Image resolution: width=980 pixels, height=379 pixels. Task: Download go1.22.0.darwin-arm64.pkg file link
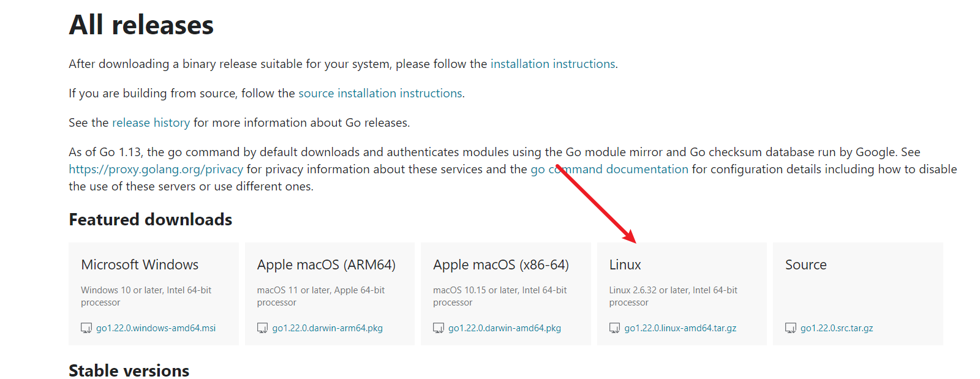click(327, 328)
